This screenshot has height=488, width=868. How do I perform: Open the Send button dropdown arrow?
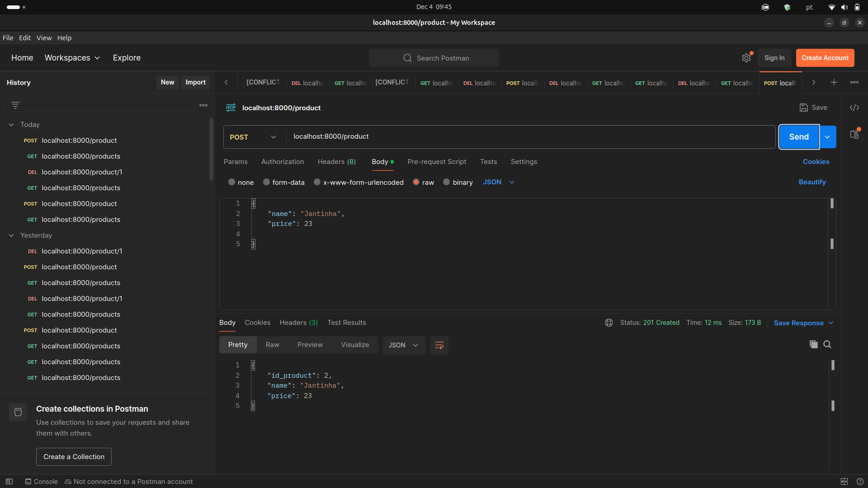tap(827, 137)
